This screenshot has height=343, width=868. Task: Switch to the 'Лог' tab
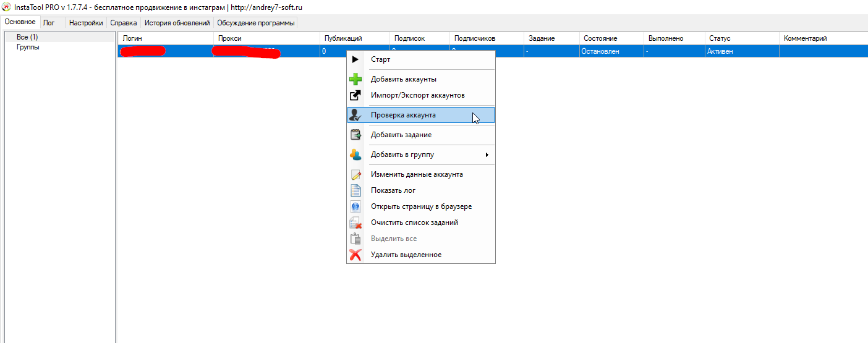(49, 23)
